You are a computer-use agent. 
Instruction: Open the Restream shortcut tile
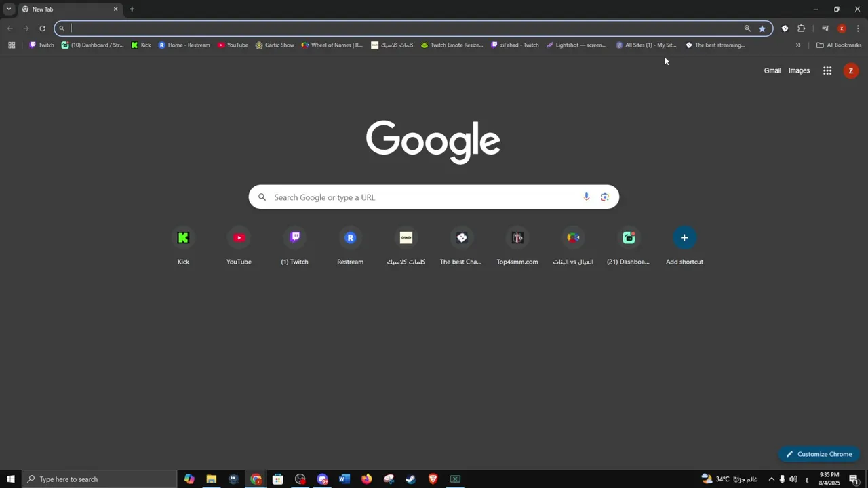pyautogui.click(x=351, y=246)
